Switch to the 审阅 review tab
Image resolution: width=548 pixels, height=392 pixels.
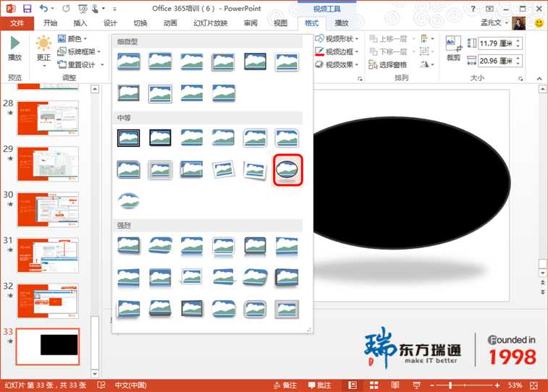click(250, 23)
